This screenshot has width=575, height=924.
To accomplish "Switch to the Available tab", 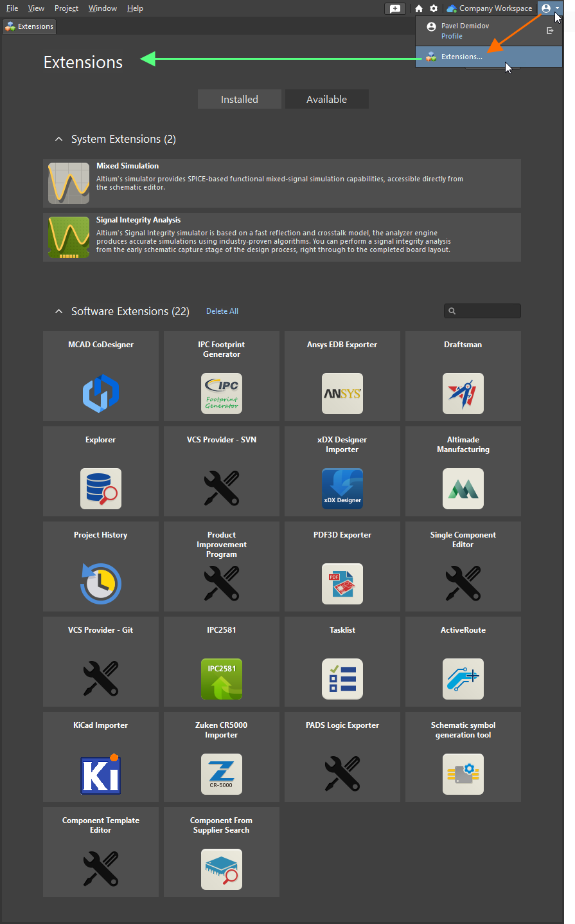I will [x=326, y=98].
